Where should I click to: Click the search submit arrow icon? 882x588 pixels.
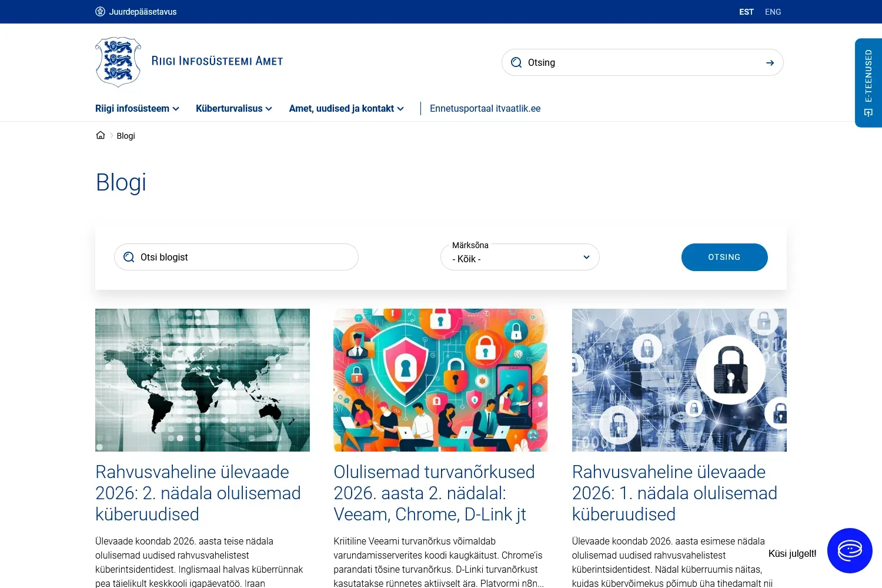[770, 63]
